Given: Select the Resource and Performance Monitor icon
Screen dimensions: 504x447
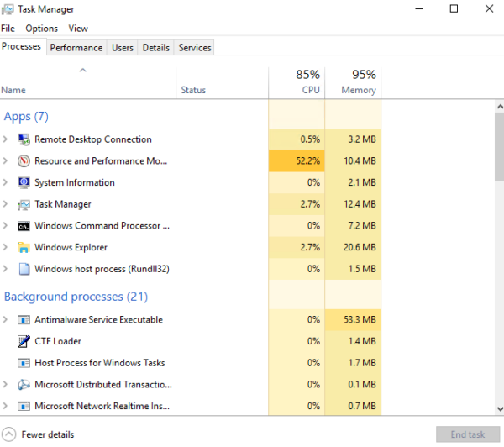Looking at the screenshot, I should coord(24,161).
